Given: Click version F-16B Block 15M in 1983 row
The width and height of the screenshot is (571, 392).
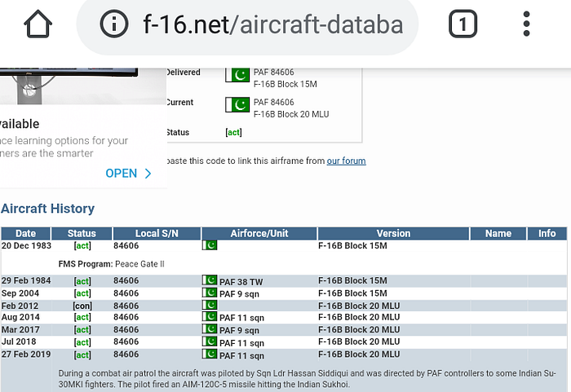Looking at the screenshot, I should 352,245.
